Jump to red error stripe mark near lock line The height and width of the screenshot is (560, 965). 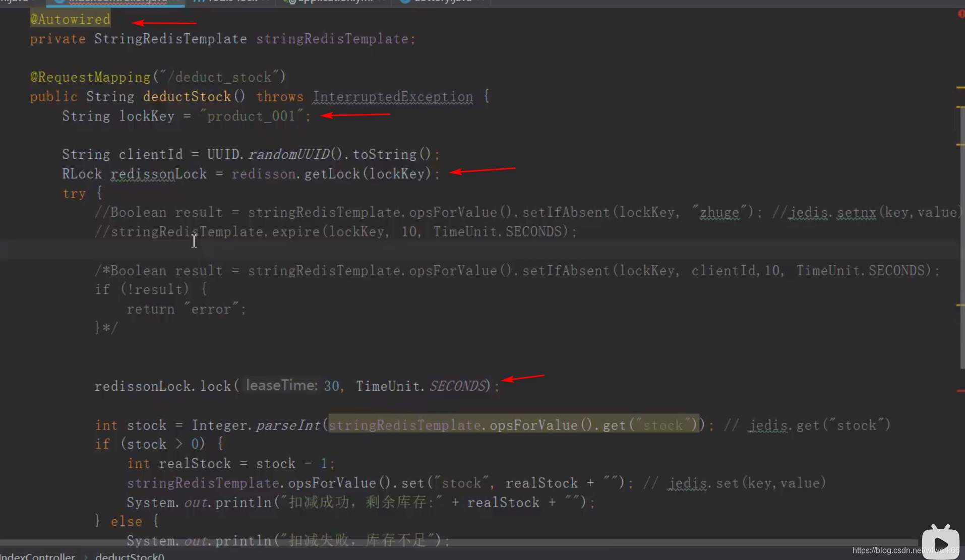coord(960,391)
